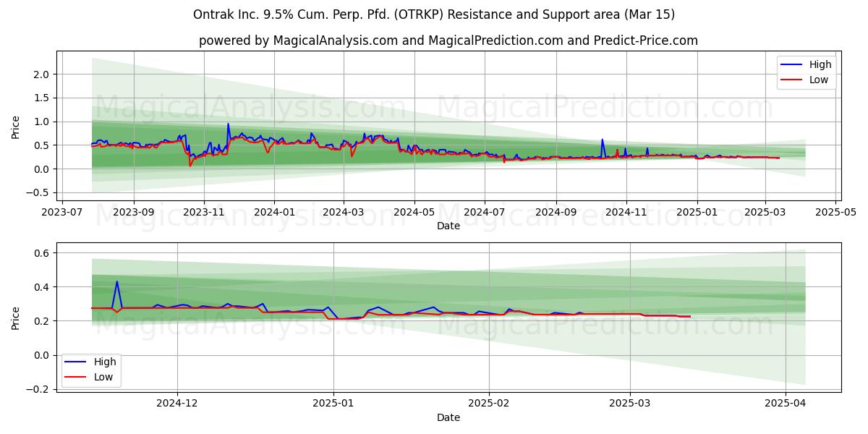Viewport: 868px width, 434px height.
Task: Click the −0.2 price tick on bottom chart
Action: [x=37, y=389]
